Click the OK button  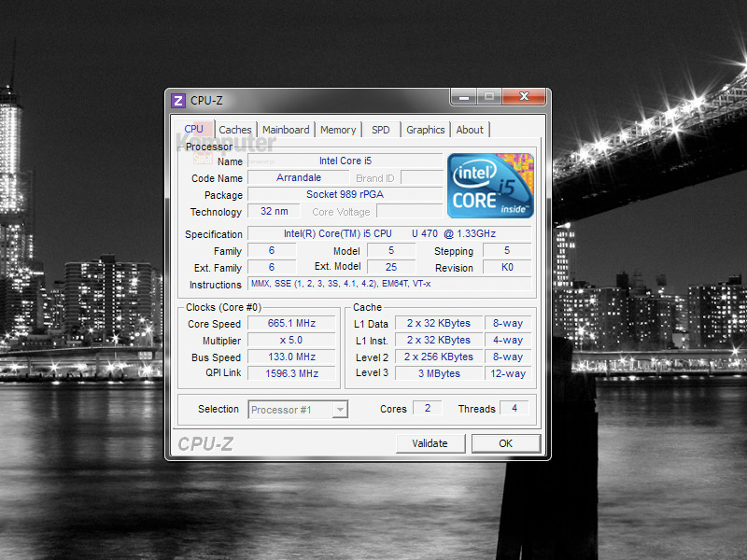coord(506,443)
